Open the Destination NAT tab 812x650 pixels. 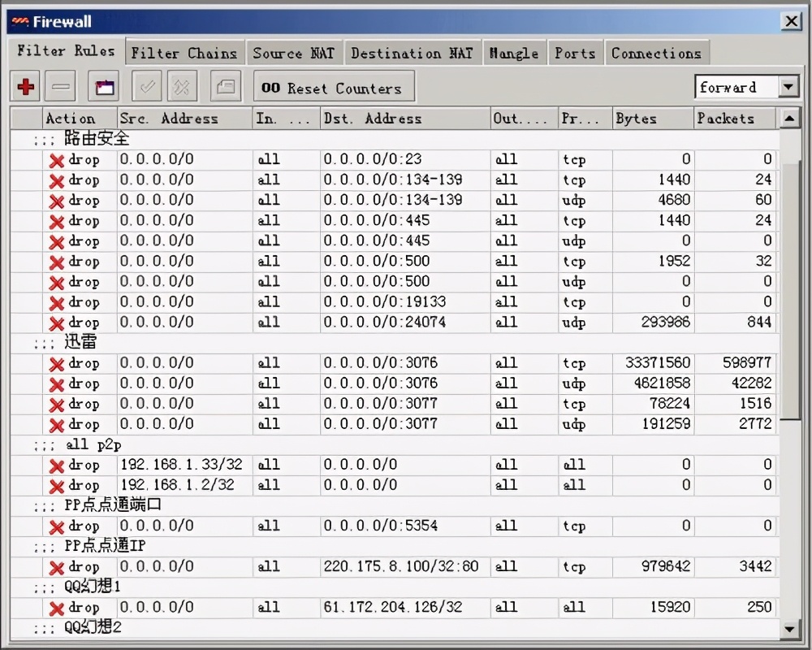412,54
